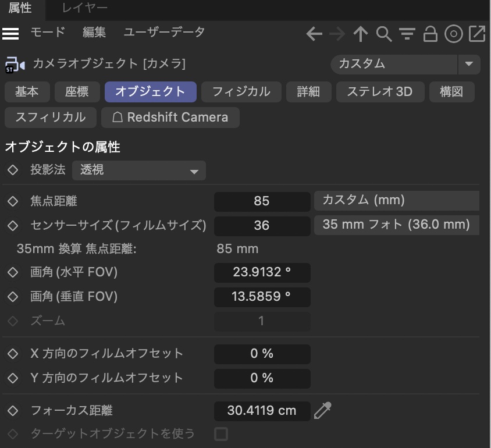
Task: Open the ユーザーデータ menu
Action: click(164, 33)
